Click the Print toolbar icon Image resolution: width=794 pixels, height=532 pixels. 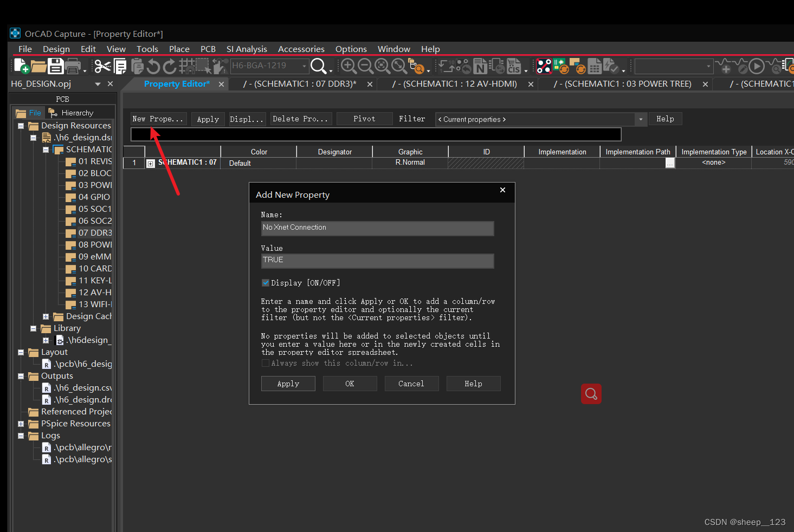click(73, 66)
